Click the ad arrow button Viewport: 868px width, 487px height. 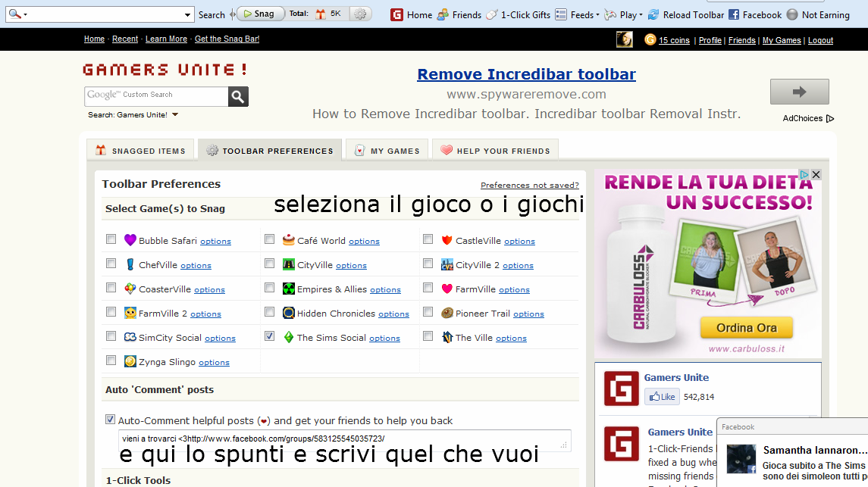pos(799,92)
